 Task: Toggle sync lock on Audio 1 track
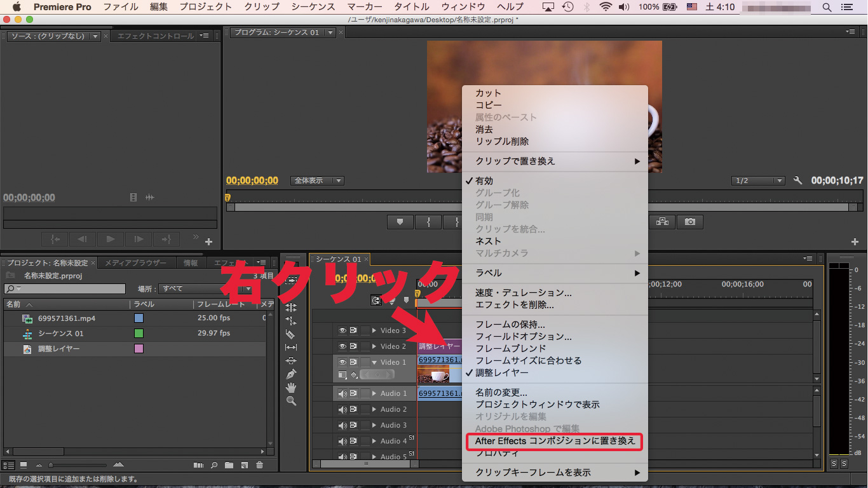[x=353, y=393]
